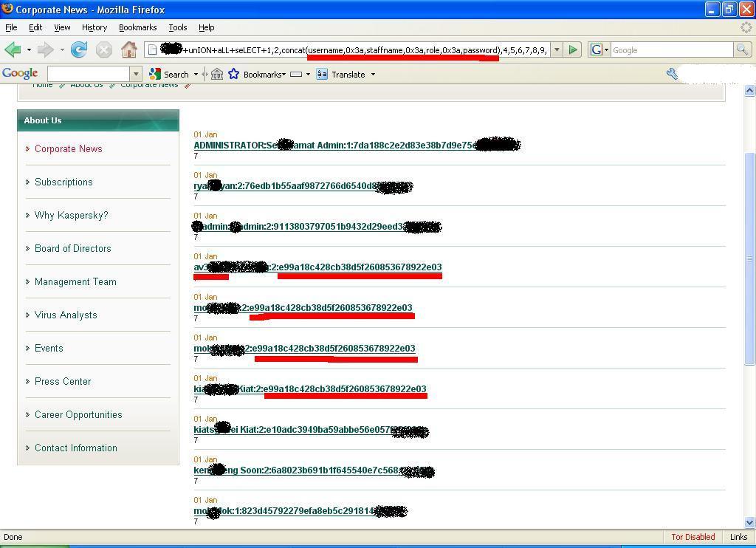The width and height of the screenshot is (756, 548).
Task: Open the Contact Information link
Action: click(x=76, y=448)
